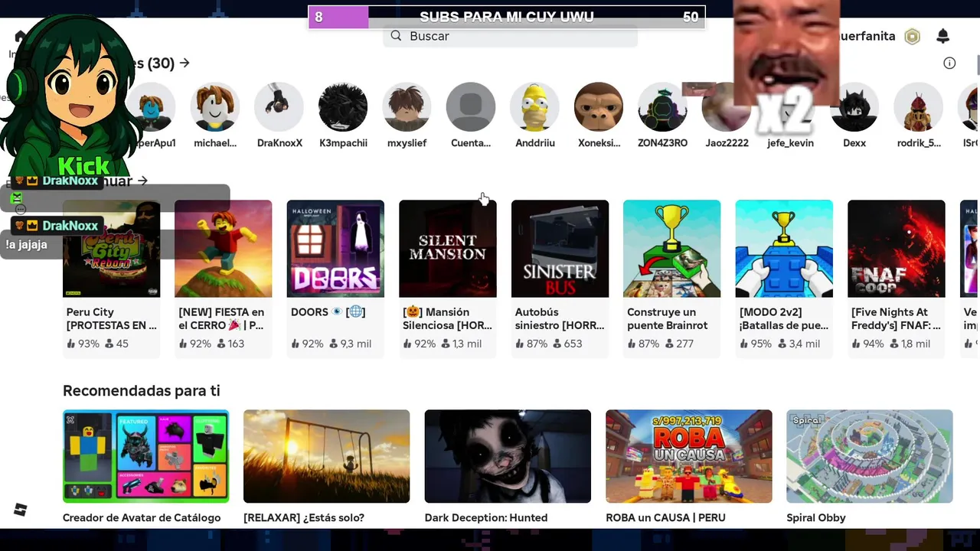Click the info icon near friends row
Viewport: 980px width, 551px height.
pos(949,63)
